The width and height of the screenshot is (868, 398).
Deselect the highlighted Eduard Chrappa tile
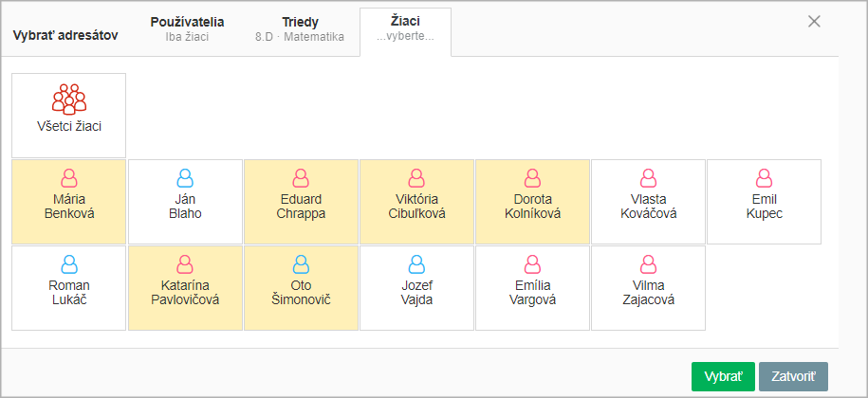click(x=301, y=202)
